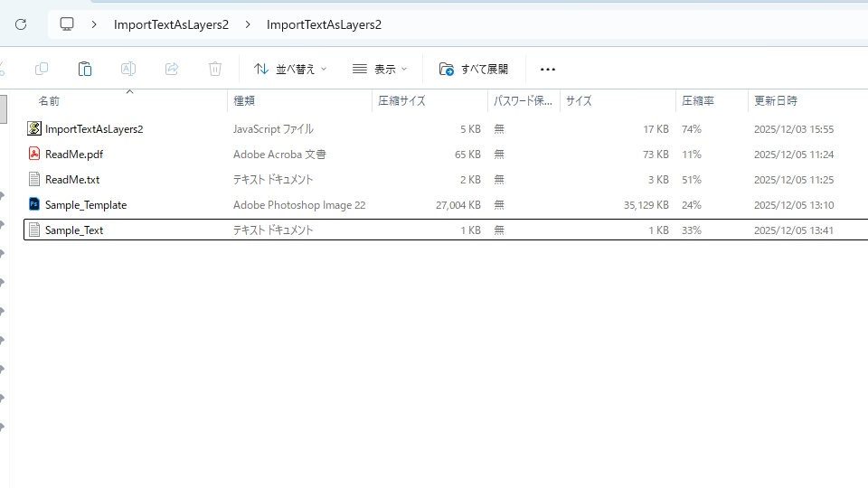Click the 27,004 KB compressed size
Viewport: 868px width, 488px height.
[458, 205]
